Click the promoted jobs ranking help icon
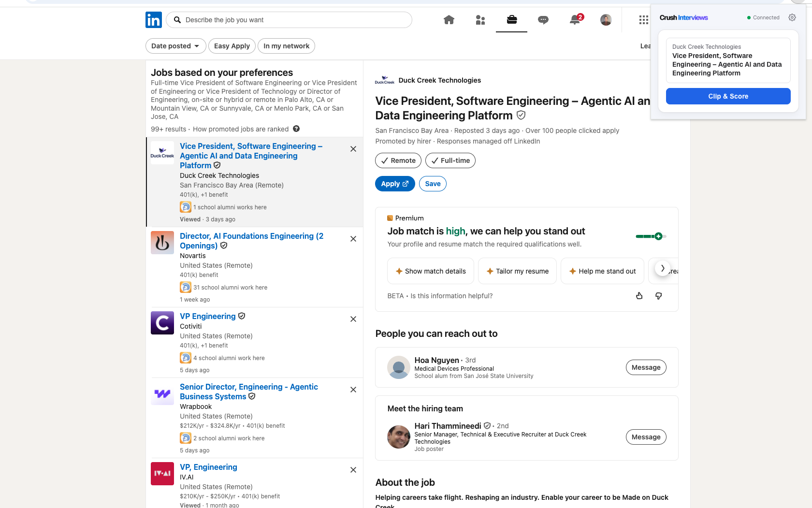 (296, 129)
